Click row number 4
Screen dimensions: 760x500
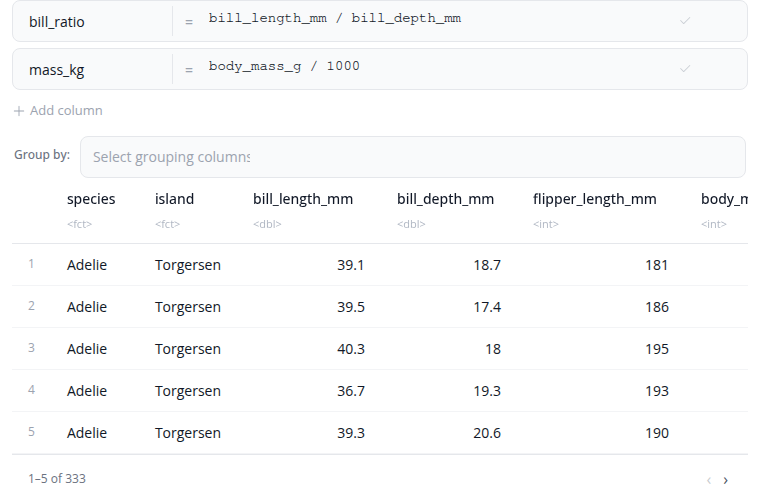tap(31, 390)
